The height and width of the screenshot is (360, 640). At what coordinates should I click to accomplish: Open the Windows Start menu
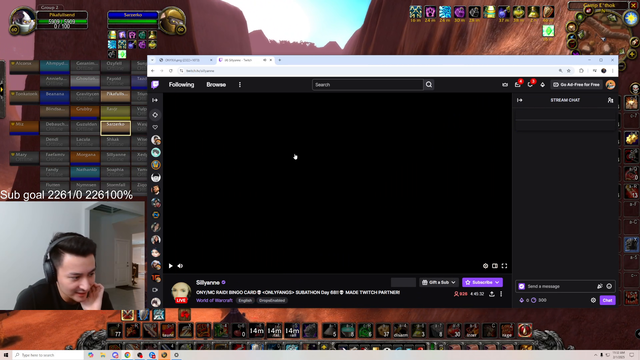[6, 355]
